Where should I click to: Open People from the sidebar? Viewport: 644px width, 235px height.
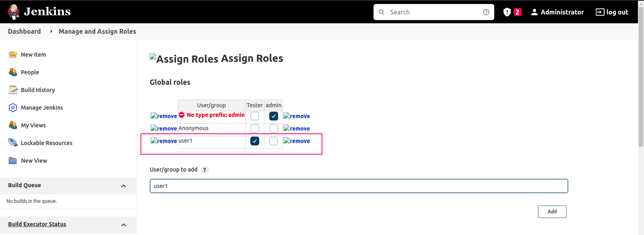click(30, 72)
